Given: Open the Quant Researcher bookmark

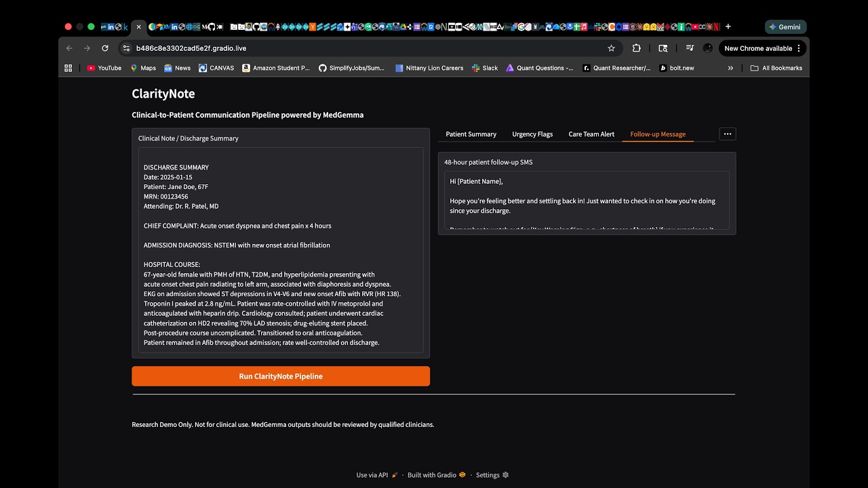Looking at the screenshot, I should (616, 68).
